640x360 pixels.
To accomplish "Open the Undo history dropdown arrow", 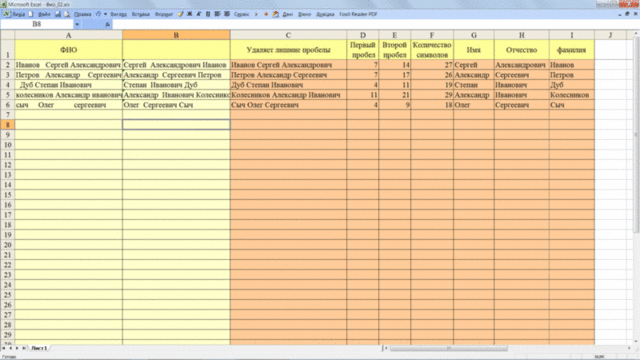I will 105,14.
